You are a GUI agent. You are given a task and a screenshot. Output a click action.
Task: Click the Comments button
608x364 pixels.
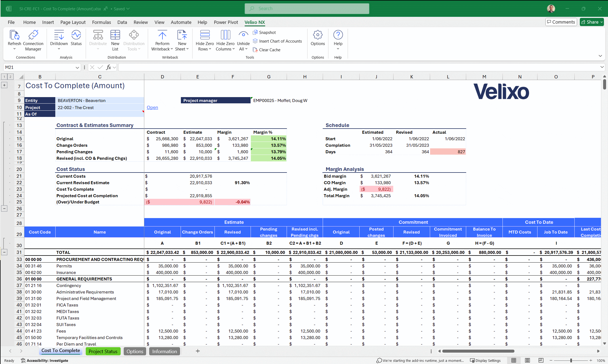coord(561,22)
